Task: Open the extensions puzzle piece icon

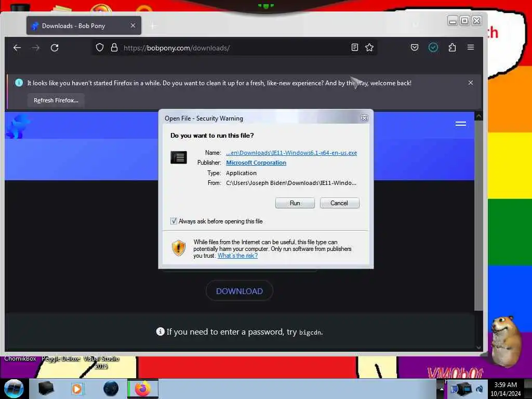Action: click(452, 47)
